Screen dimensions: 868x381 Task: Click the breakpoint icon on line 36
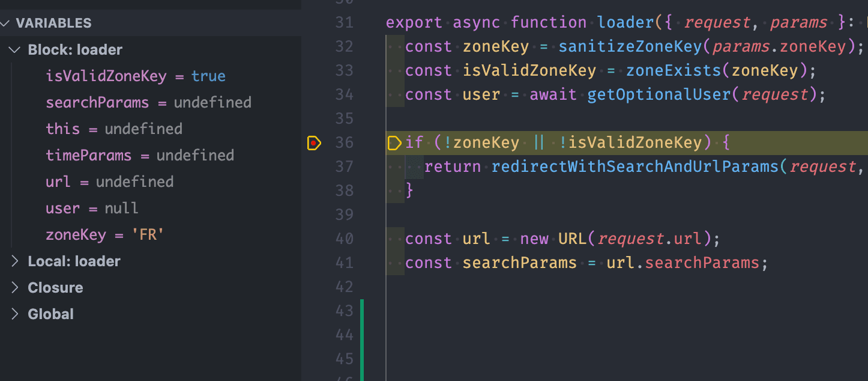pos(313,143)
